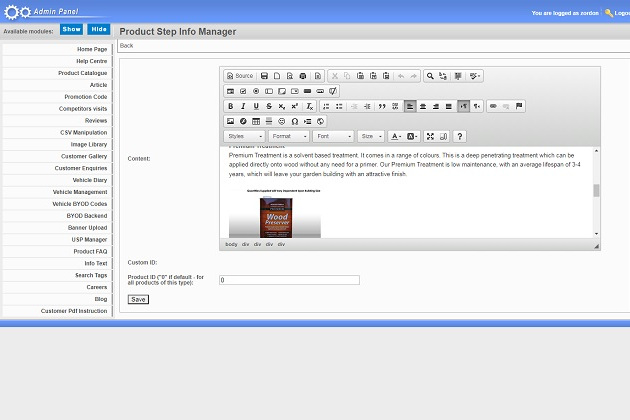The width and height of the screenshot is (630, 420).
Task: Click the Underline formatting icon
Action: coord(256,106)
